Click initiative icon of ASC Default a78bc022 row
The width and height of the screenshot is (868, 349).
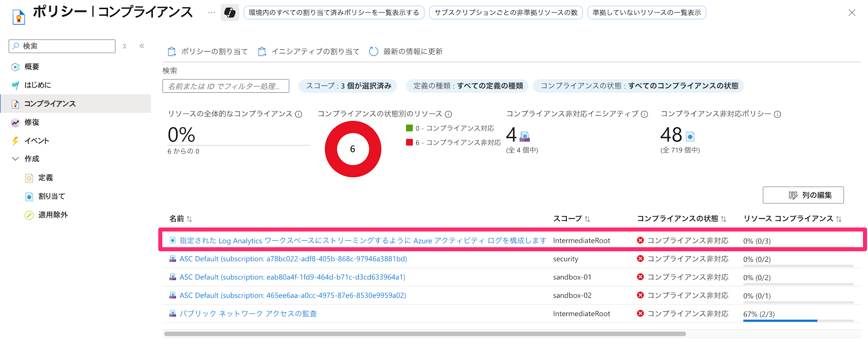[172, 258]
